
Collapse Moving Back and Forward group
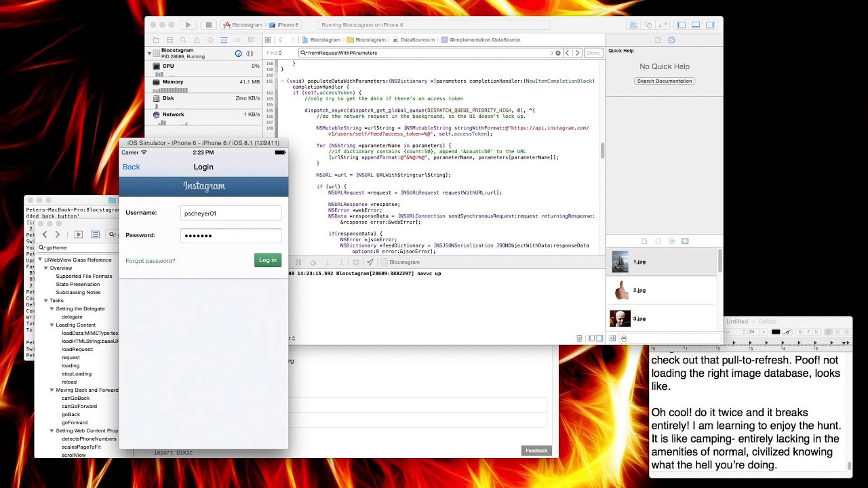point(52,390)
